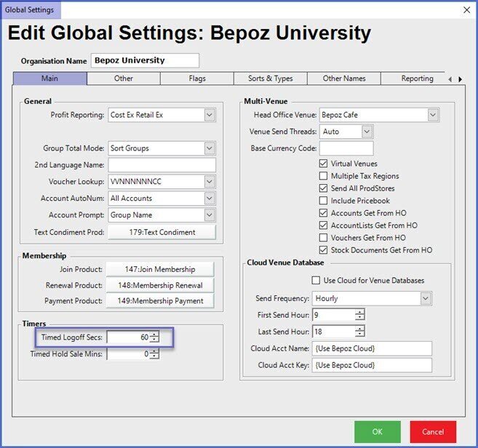The width and height of the screenshot is (478, 448).
Task: Increase First Send Hour spinner
Action: coord(359,312)
